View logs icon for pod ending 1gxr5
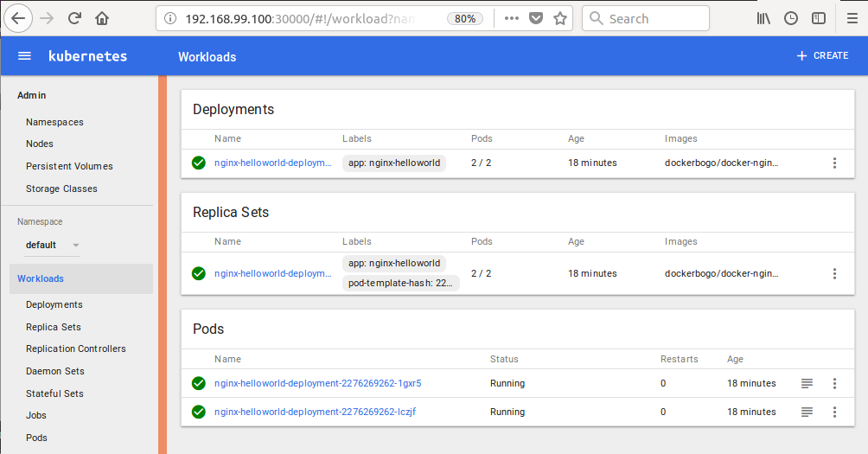Screen dimensions: 868x454 (x=807, y=383)
